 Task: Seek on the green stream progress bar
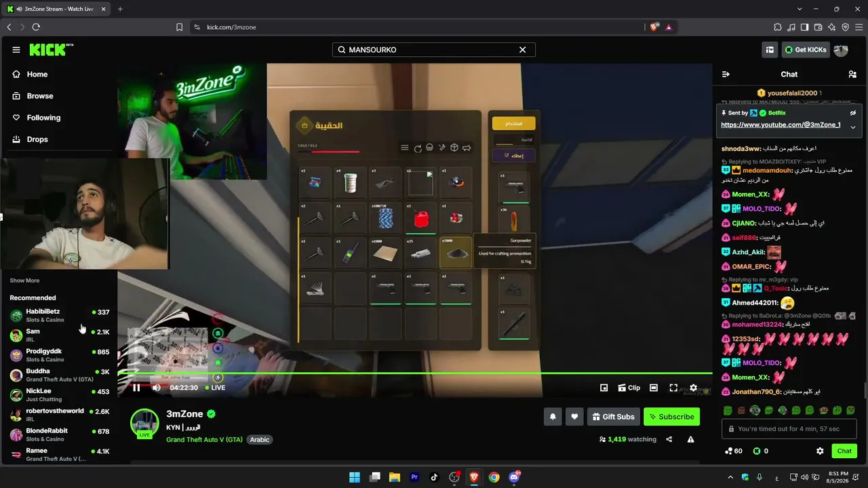pyautogui.click(x=415, y=373)
